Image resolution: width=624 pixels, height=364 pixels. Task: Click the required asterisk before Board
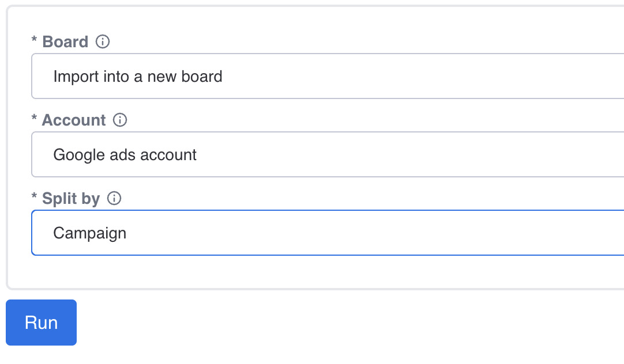tap(34, 39)
